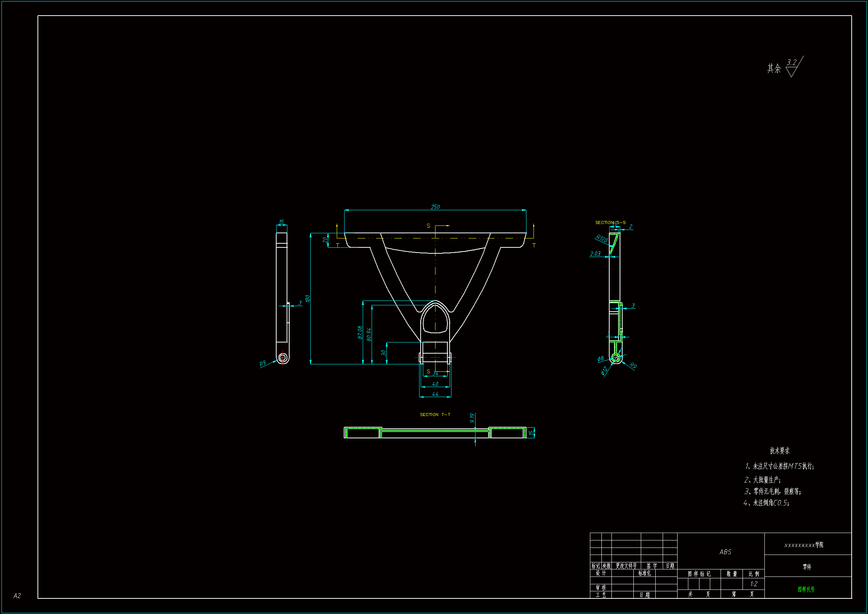The height and width of the screenshot is (614, 868).
Task: Click the 9.19 dimension in section T-T
Action: tap(472, 418)
